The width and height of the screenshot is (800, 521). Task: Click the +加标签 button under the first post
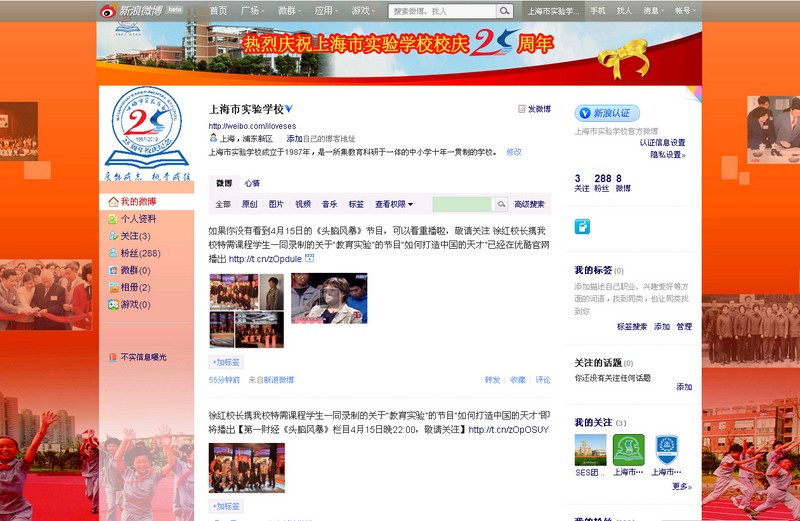(226, 362)
